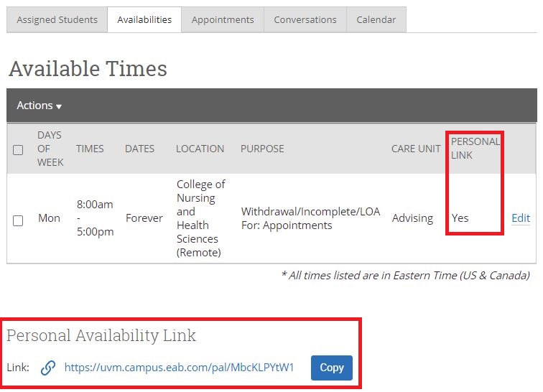
Task: Click the Care Unit column header
Action: coord(416,149)
